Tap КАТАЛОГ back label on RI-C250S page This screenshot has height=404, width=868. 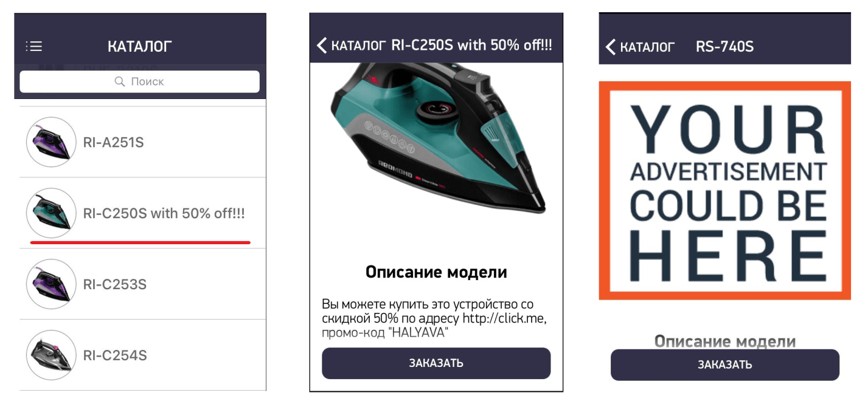click(358, 46)
